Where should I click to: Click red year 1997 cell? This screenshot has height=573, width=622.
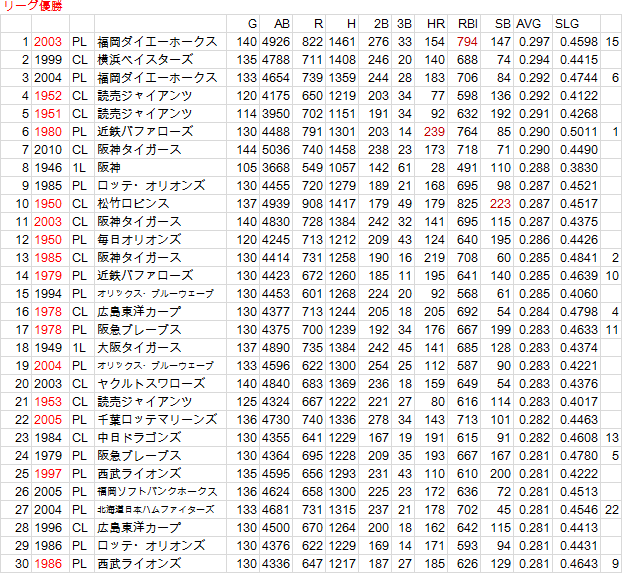click(x=48, y=474)
